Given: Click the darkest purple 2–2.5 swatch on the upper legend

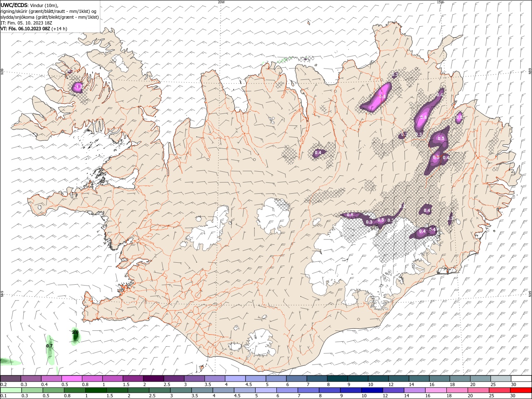Looking at the screenshot, I should pos(153,379).
